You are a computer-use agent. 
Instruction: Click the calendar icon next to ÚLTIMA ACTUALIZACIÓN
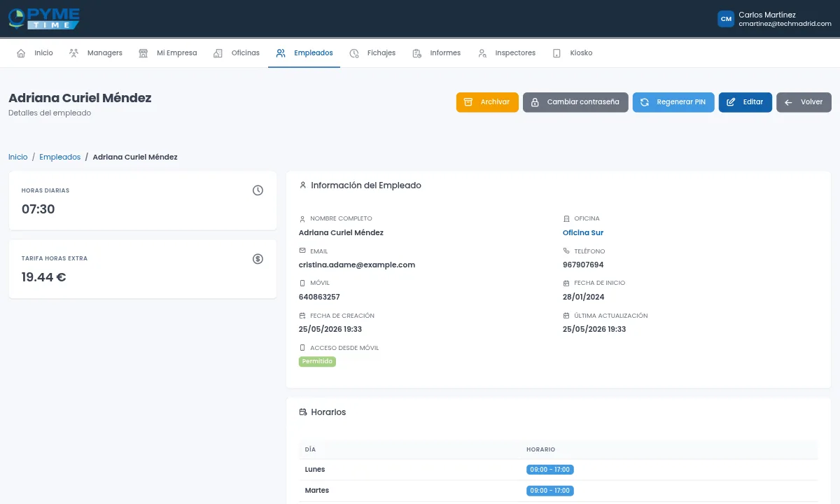(566, 316)
